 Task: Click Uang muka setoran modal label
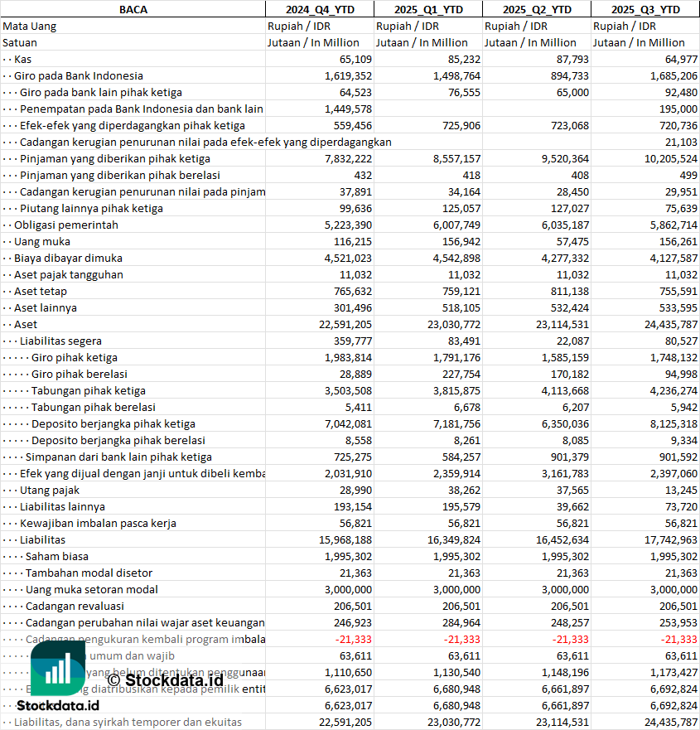coord(92,589)
